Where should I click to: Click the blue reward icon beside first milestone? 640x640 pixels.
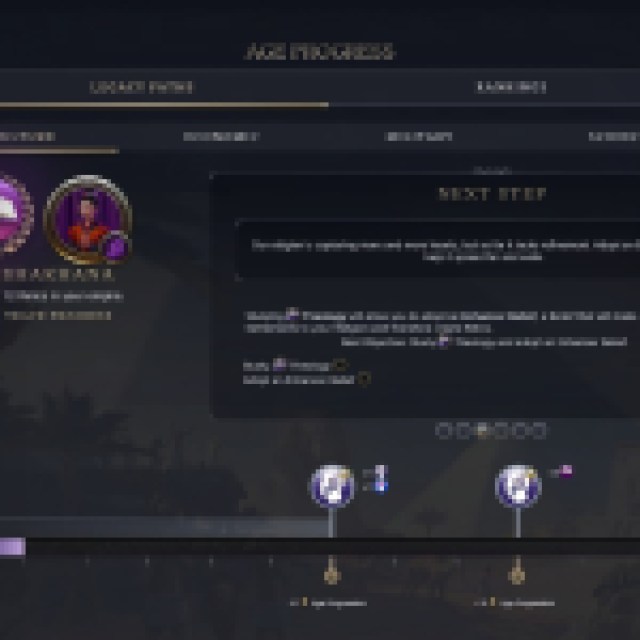coord(380,479)
